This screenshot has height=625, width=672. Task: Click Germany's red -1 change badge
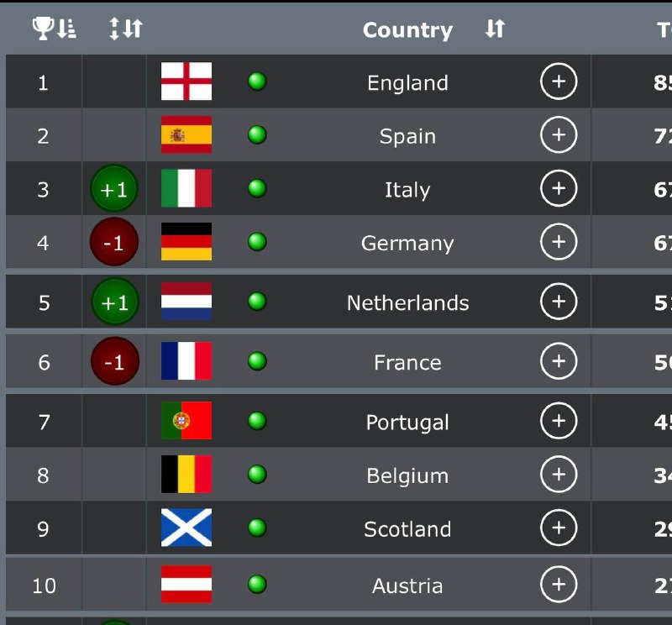click(x=114, y=242)
